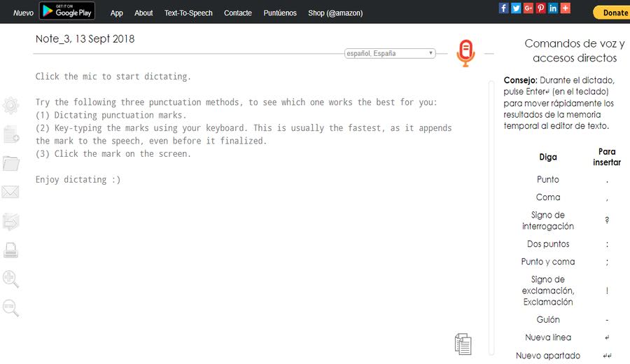Share on LinkedIn icon
This screenshot has height=364, width=630.
pos(553,8)
